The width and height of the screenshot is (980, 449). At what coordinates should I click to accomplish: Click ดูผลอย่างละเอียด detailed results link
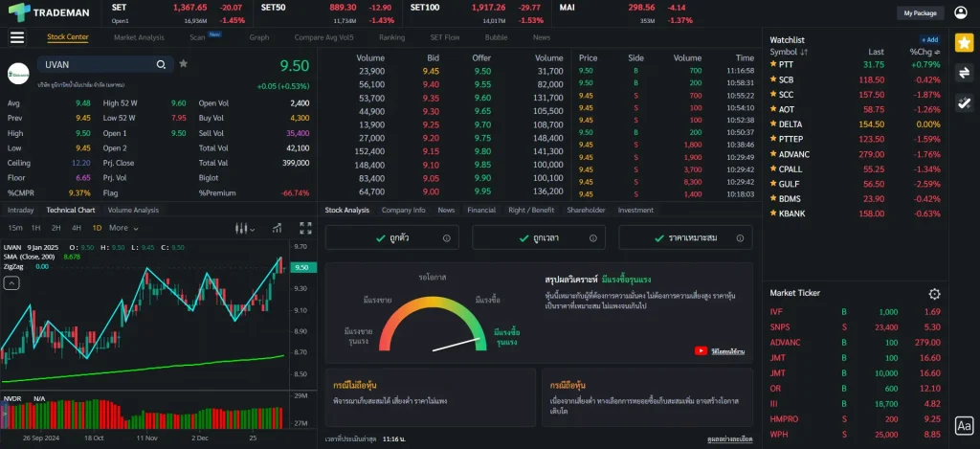pos(729,439)
